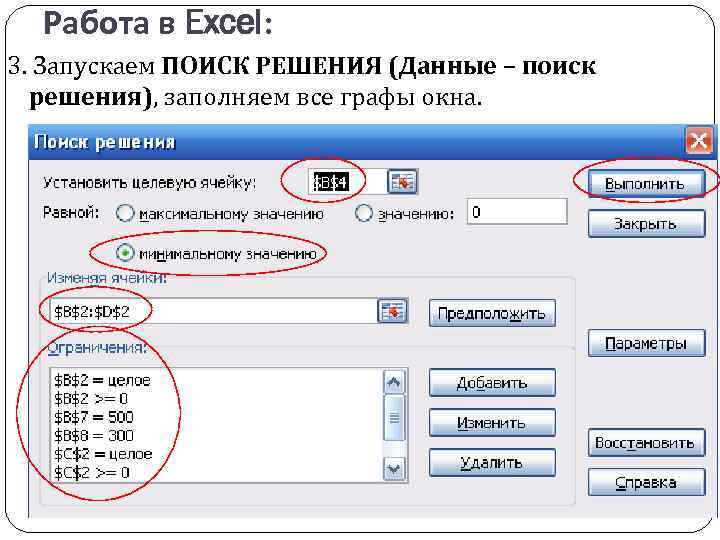720x540 pixels.
Task: Select constraint '$C$2 >= 0'
Action: click(92, 472)
